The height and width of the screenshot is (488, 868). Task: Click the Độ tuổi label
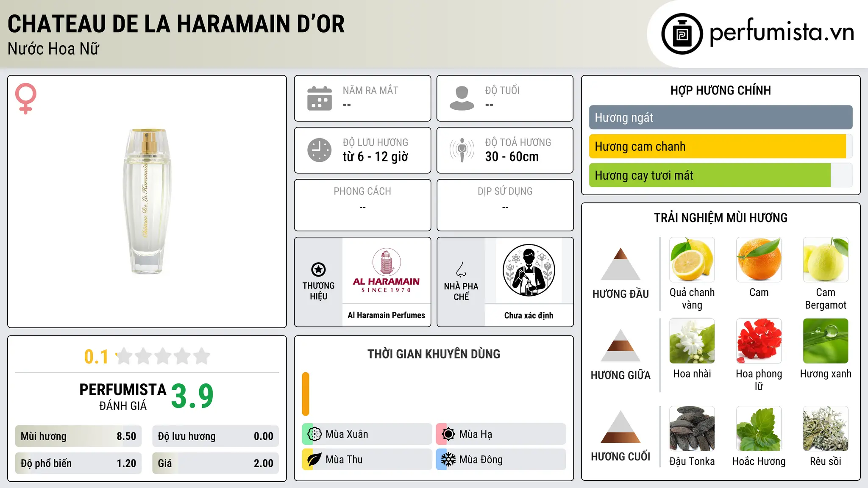click(x=502, y=90)
